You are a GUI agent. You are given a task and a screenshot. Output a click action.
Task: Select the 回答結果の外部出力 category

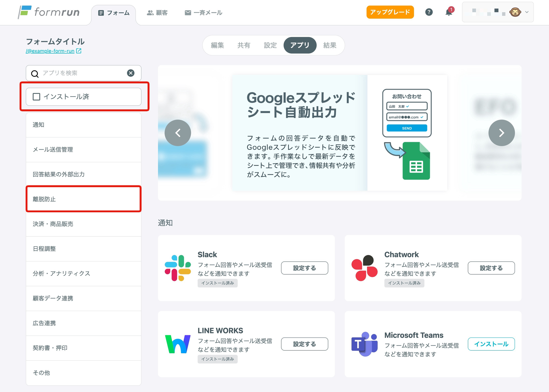84,175
